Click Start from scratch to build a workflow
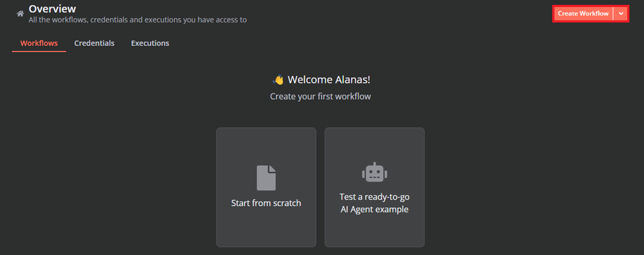This screenshot has height=255, width=644. tap(266, 202)
